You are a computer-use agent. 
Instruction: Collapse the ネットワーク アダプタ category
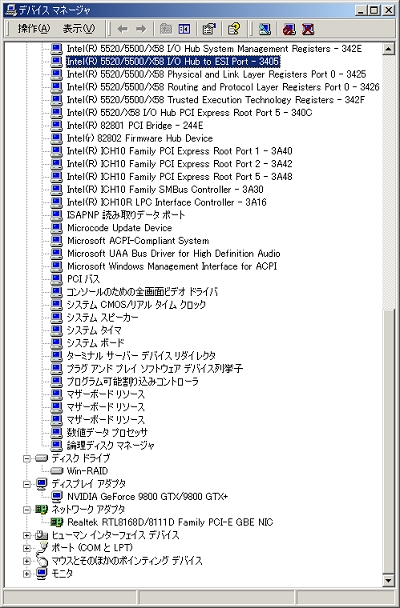tap(26, 510)
